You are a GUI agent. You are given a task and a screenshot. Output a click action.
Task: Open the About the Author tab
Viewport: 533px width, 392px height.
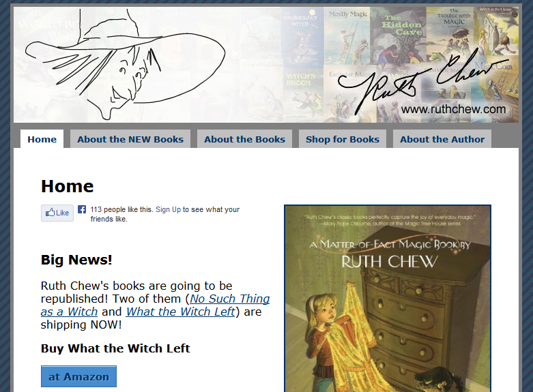[x=442, y=139]
